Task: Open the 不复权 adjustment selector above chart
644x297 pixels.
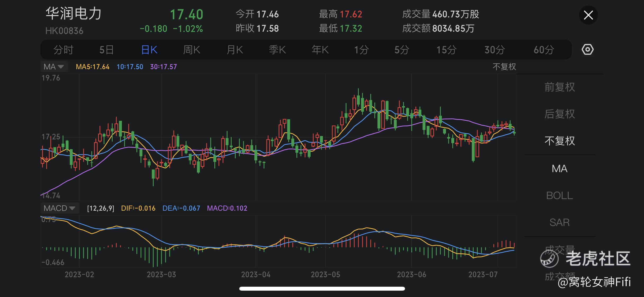Action: tap(504, 67)
